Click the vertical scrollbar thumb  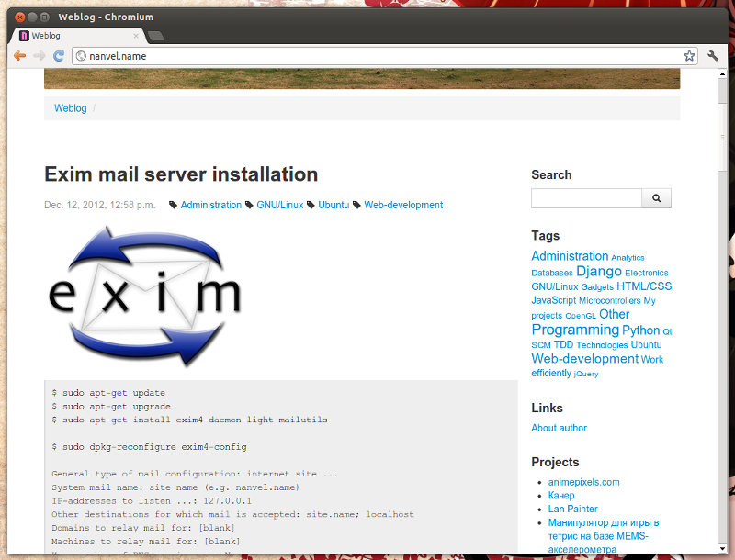(x=722, y=137)
